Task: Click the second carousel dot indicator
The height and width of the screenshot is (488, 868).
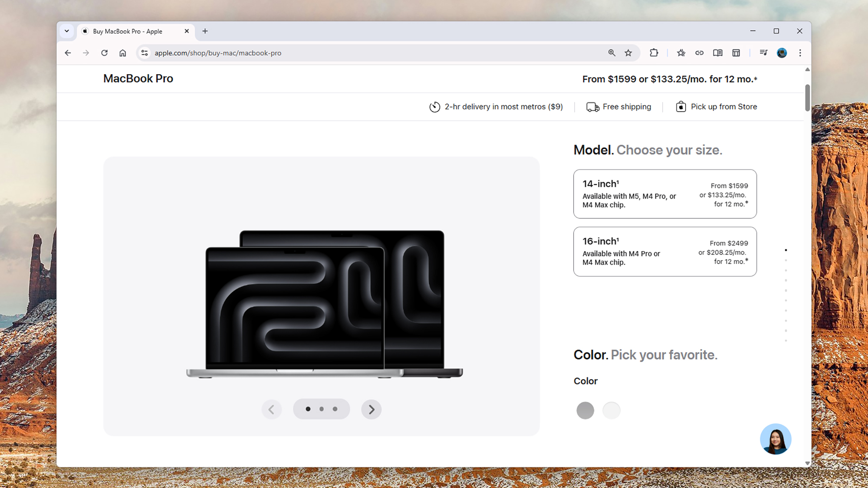Action: (x=322, y=409)
